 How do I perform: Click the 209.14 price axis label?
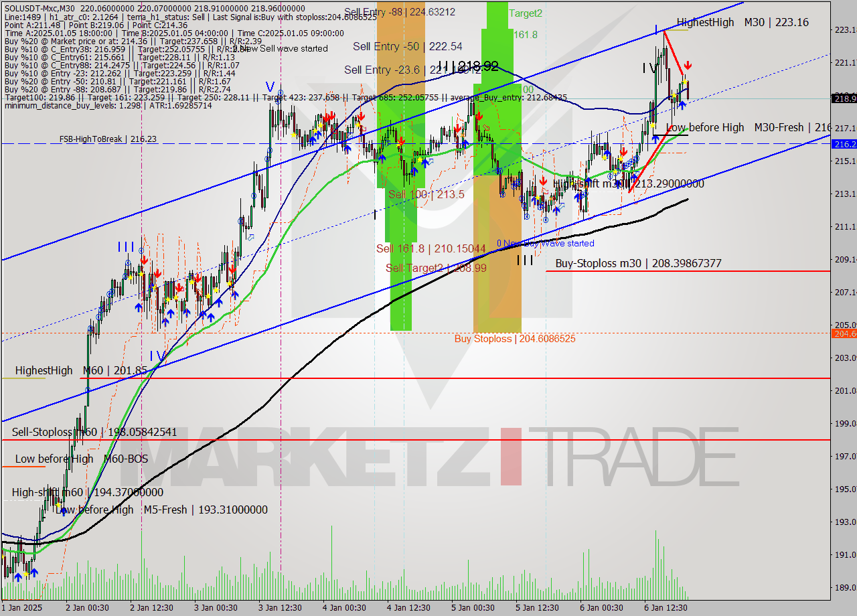[x=846, y=259]
